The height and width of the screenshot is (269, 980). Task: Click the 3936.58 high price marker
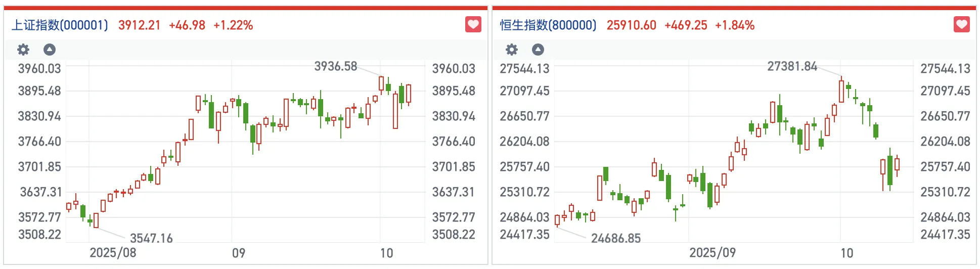[x=336, y=66]
